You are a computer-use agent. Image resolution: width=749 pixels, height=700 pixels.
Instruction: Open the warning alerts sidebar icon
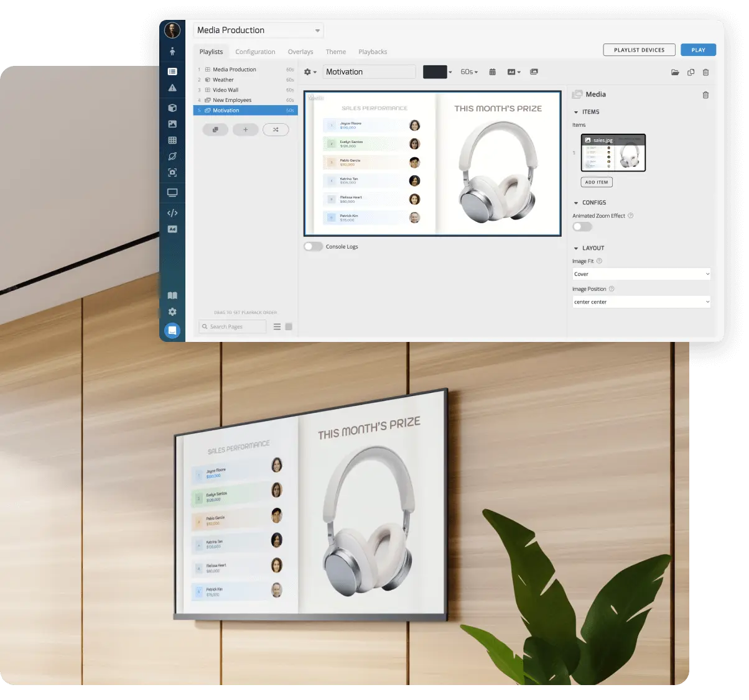(172, 88)
